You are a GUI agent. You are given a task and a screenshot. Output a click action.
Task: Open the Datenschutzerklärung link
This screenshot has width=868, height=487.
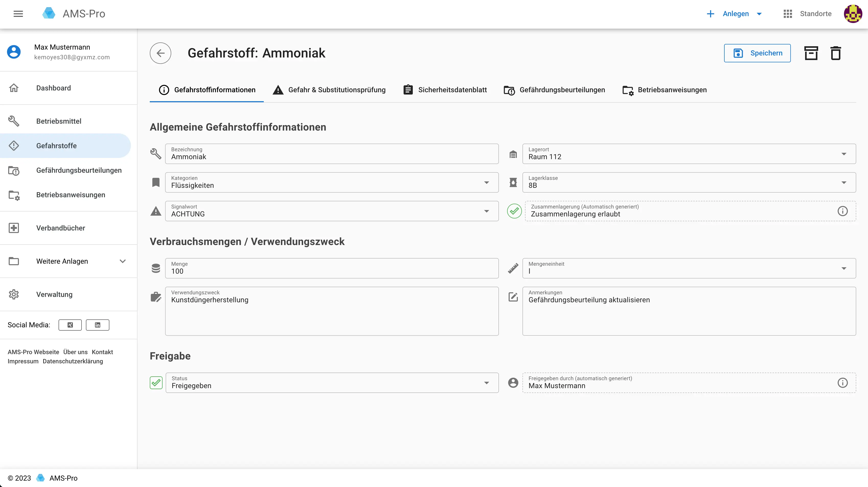tap(73, 361)
